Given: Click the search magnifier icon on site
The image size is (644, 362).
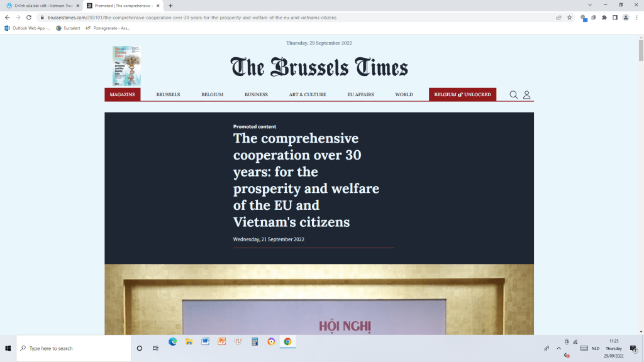Looking at the screenshot, I should pos(513,95).
